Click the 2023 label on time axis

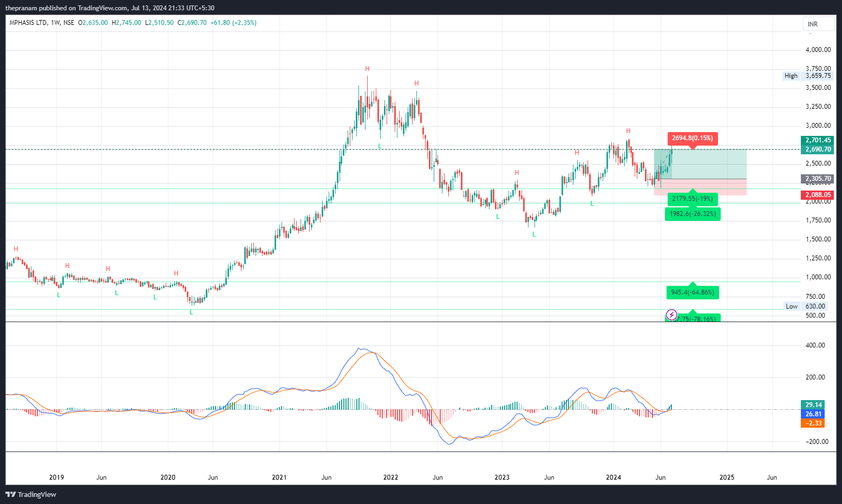[502, 477]
